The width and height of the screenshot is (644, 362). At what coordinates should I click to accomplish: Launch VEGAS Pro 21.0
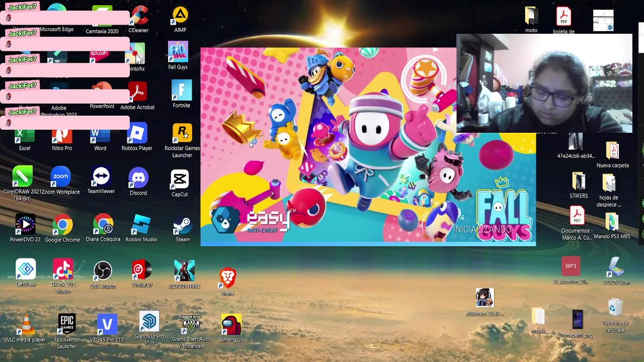(107, 329)
